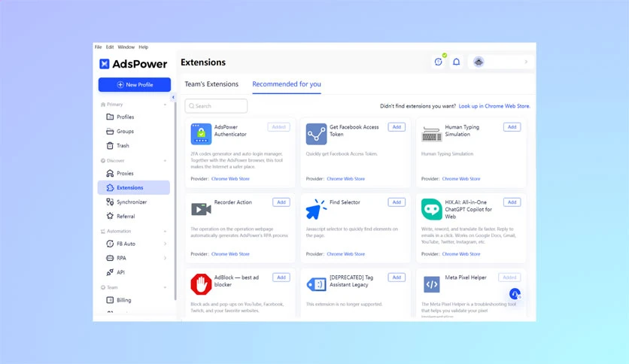Expand the RPA submenu arrow

click(166, 258)
